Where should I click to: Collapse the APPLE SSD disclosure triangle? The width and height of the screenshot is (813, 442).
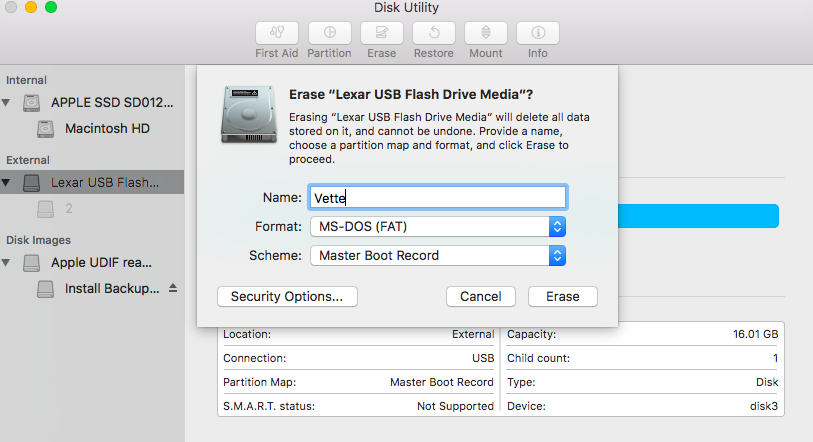point(6,103)
